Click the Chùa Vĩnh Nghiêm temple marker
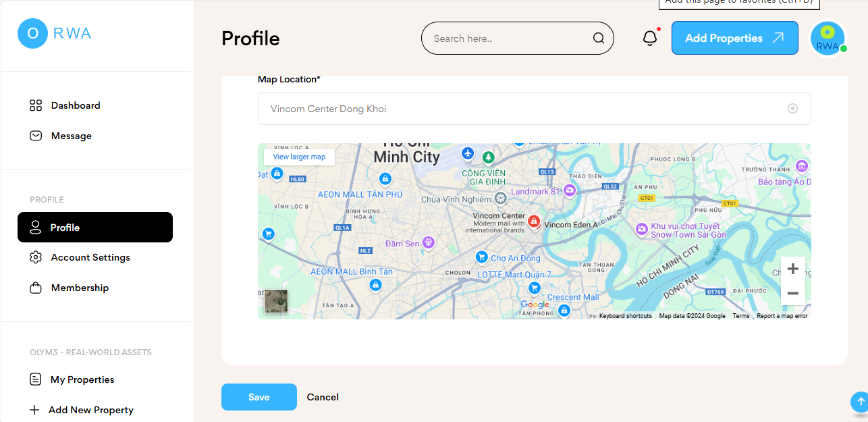Screen dimensions: 868x422 (x=500, y=198)
